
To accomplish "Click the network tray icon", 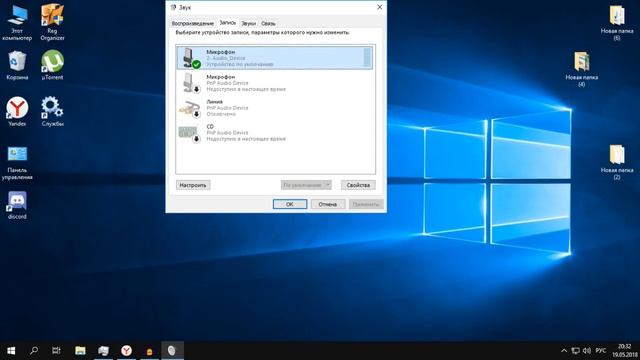I will [x=576, y=351].
